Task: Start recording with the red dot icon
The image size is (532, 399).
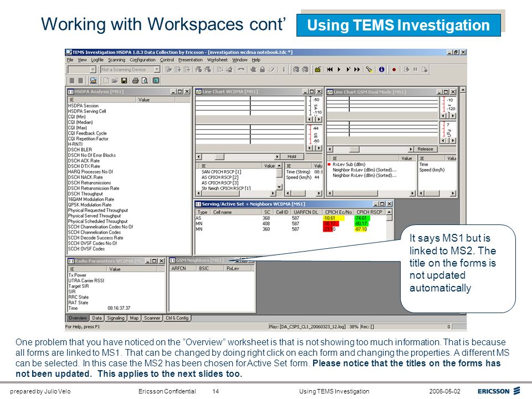Action: 394,70
